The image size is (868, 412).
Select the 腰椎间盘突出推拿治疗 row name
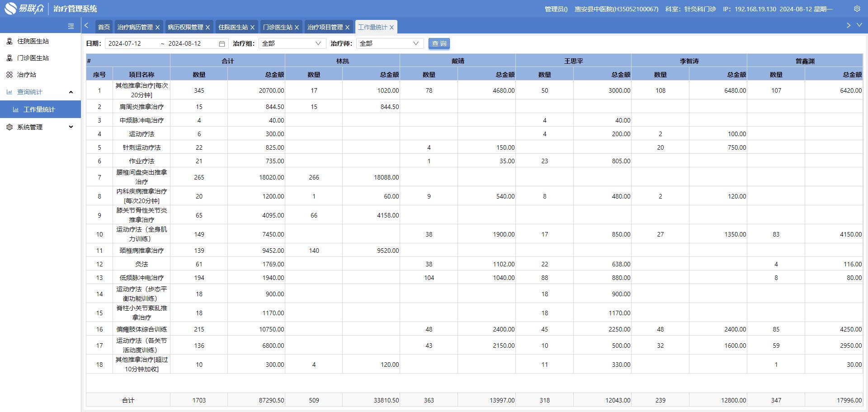tap(142, 177)
